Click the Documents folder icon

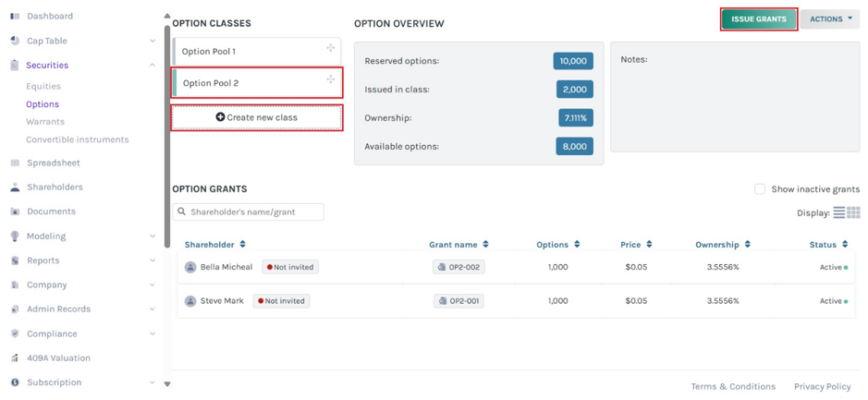point(15,212)
